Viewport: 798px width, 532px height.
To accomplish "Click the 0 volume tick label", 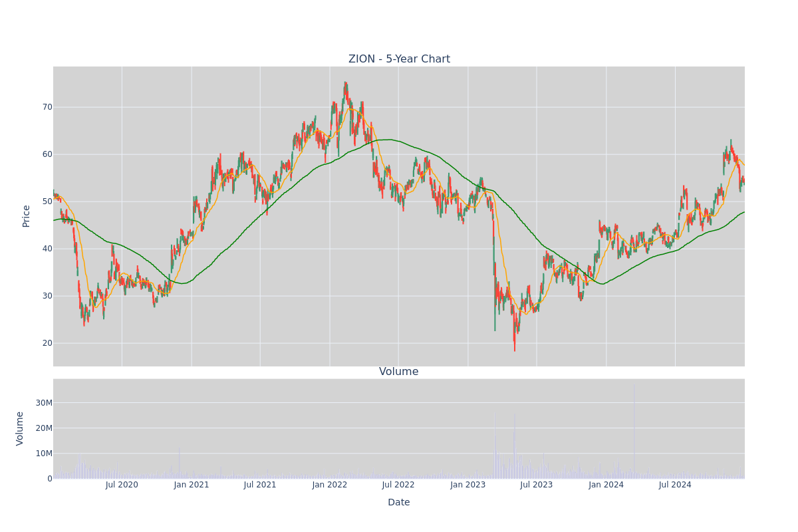I will 50,479.
